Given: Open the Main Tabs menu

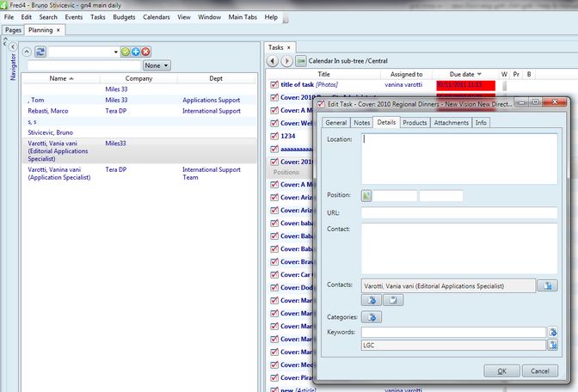Looking at the screenshot, I should click(243, 17).
